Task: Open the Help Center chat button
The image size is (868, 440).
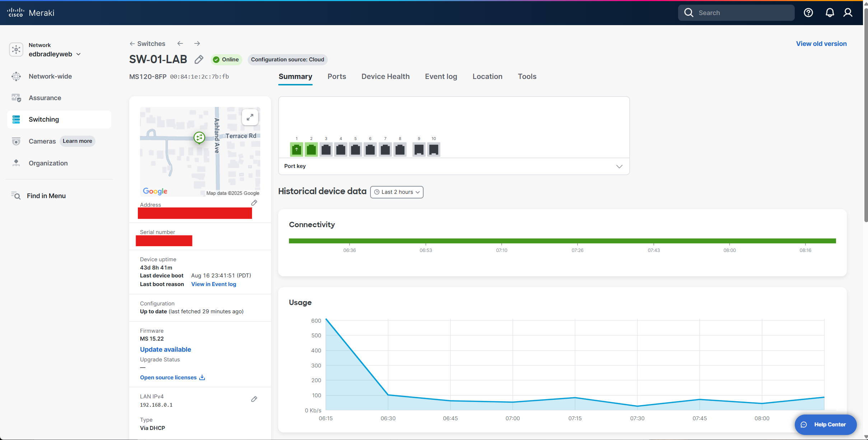Action: coord(825,425)
